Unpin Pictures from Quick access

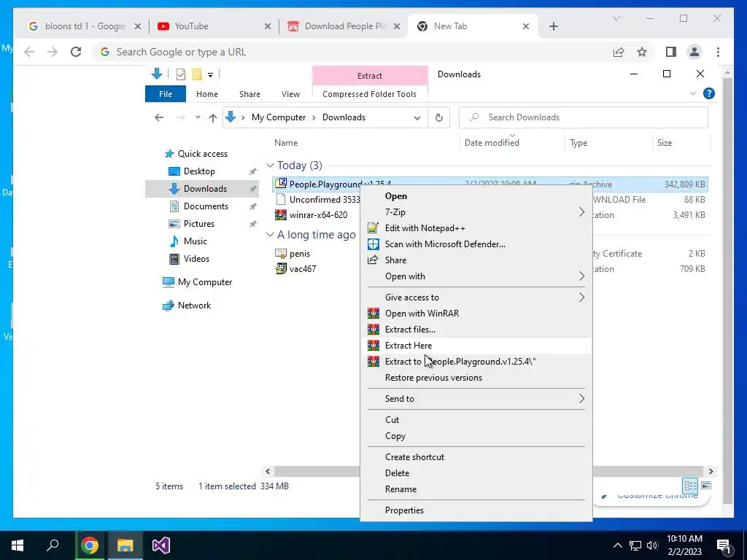click(252, 224)
